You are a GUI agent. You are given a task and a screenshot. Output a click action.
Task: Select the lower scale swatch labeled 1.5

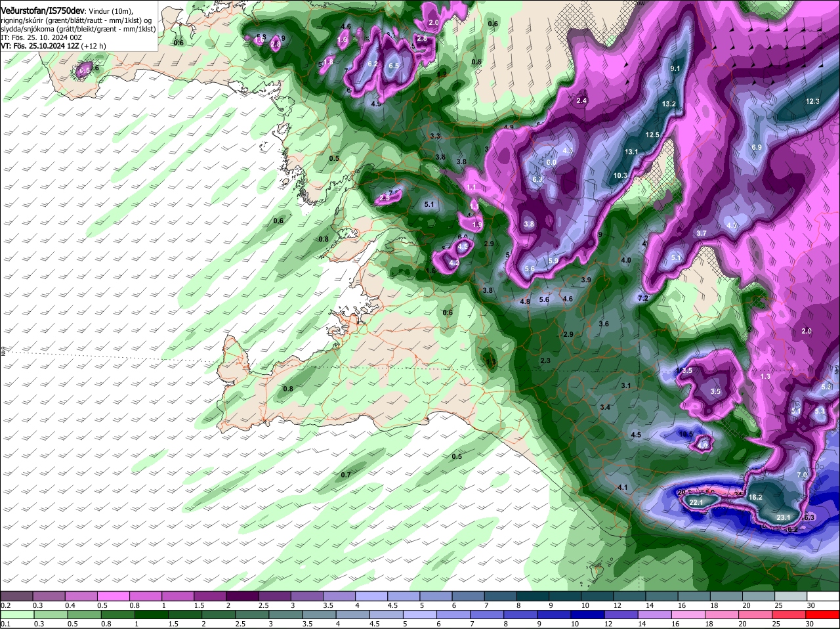pyautogui.click(x=184, y=614)
